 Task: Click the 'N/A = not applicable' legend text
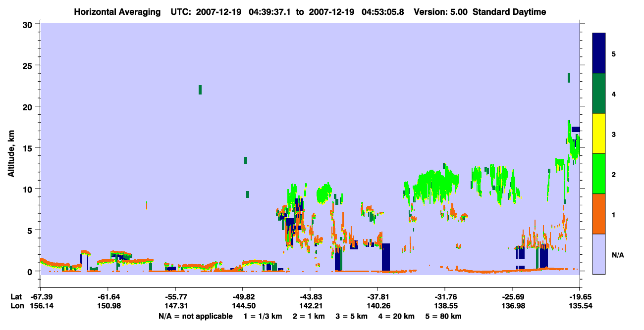click(x=195, y=316)
